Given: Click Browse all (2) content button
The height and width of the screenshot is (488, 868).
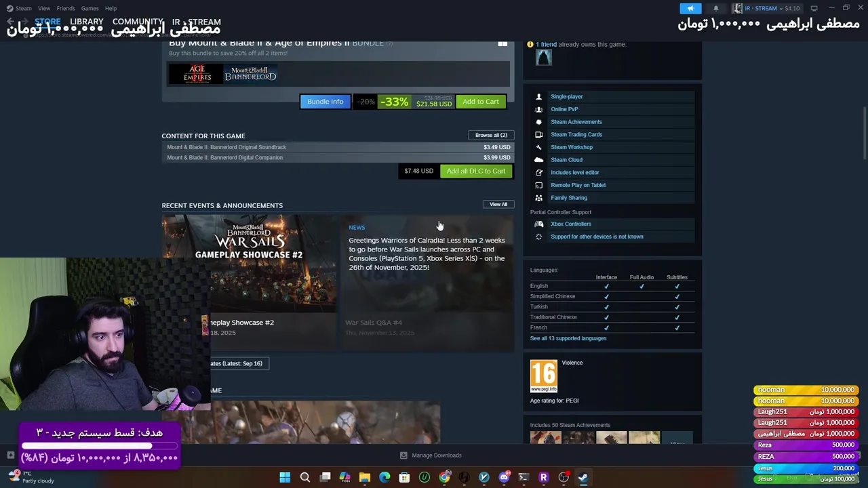Looking at the screenshot, I should tap(491, 135).
